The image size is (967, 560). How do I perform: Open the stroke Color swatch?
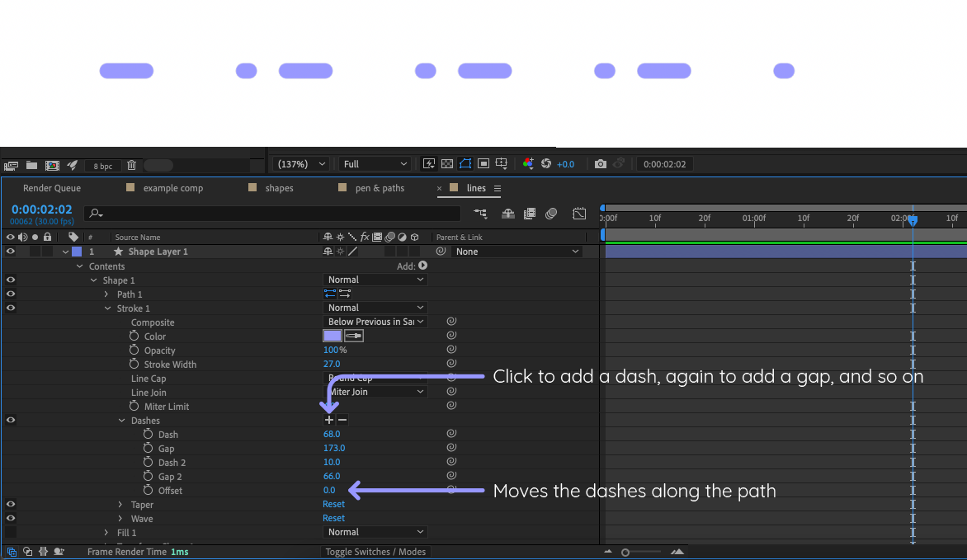[332, 335]
